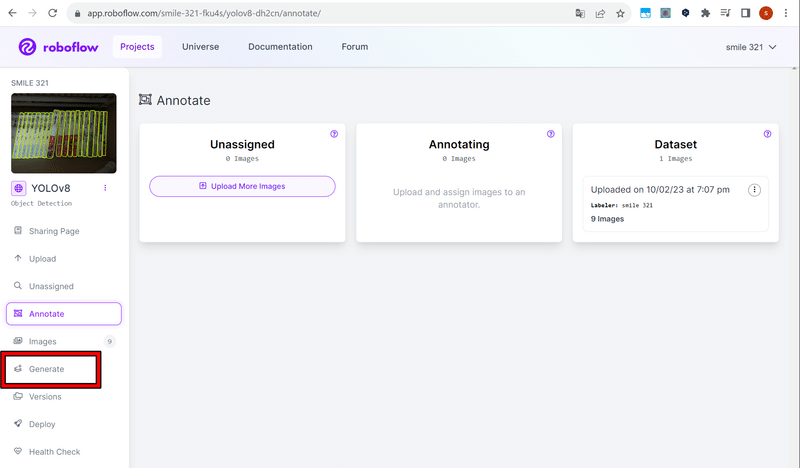Click the Unassigned card heading

coord(242,144)
